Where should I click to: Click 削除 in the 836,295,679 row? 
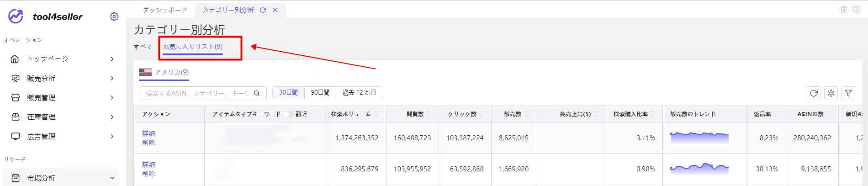coord(148,174)
